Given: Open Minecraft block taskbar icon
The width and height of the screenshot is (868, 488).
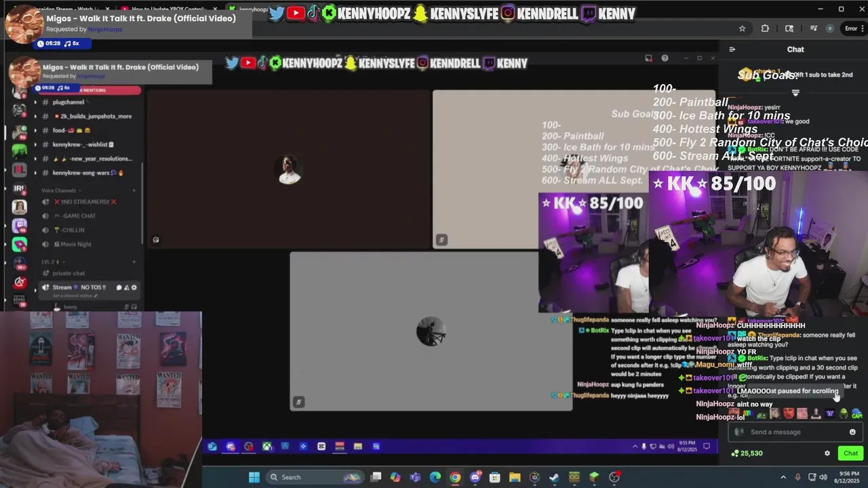Looking at the screenshot, I should point(594,477).
